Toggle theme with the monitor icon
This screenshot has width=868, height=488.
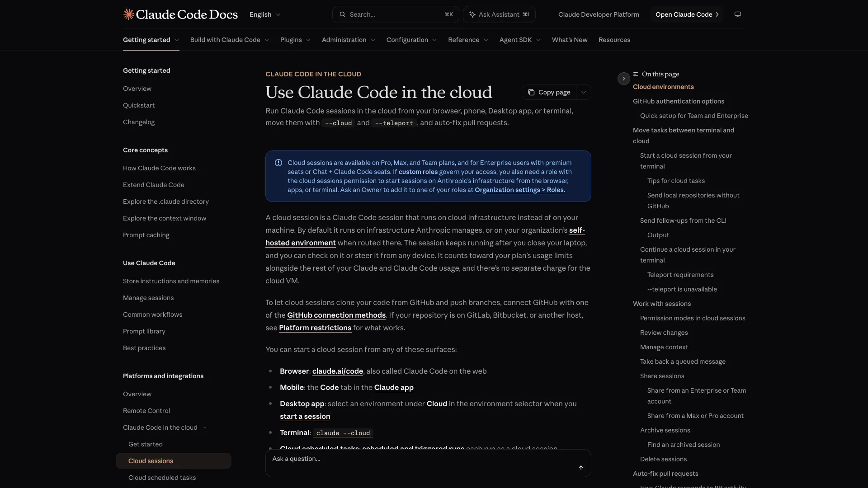(x=738, y=14)
